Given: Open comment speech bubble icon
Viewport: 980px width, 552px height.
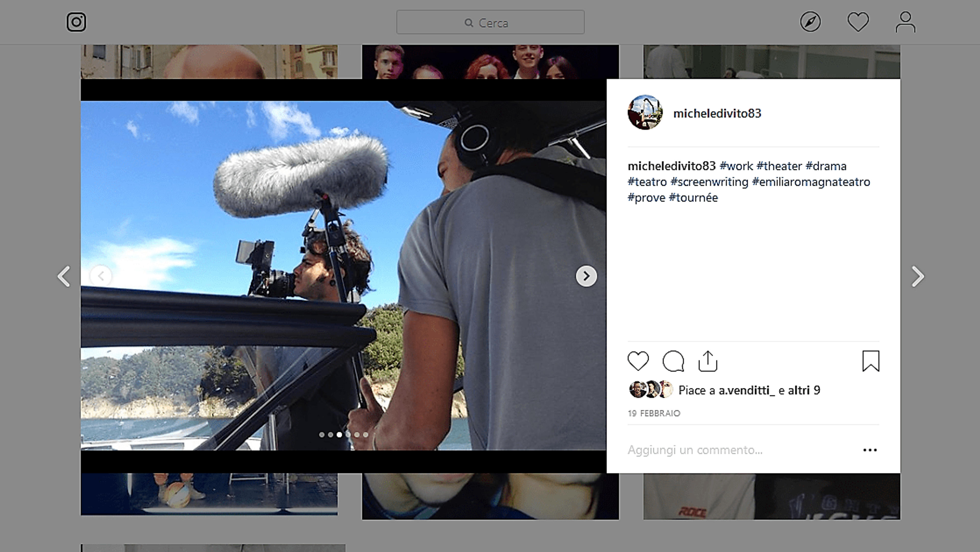Looking at the screenshot, I should click(673, 361).
